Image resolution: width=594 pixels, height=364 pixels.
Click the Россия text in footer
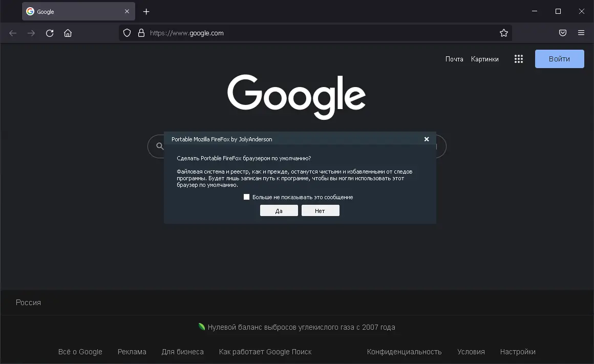pos(28,302)
